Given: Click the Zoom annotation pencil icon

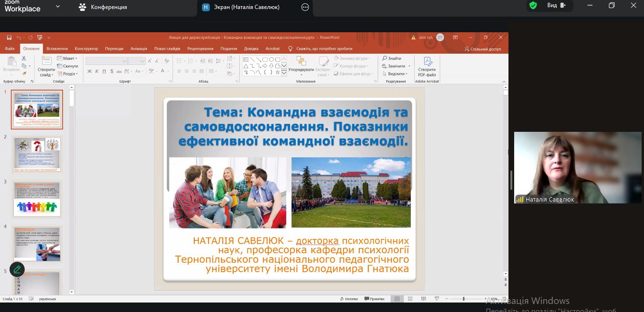Looking at the screenshot, I should point(17,269).
